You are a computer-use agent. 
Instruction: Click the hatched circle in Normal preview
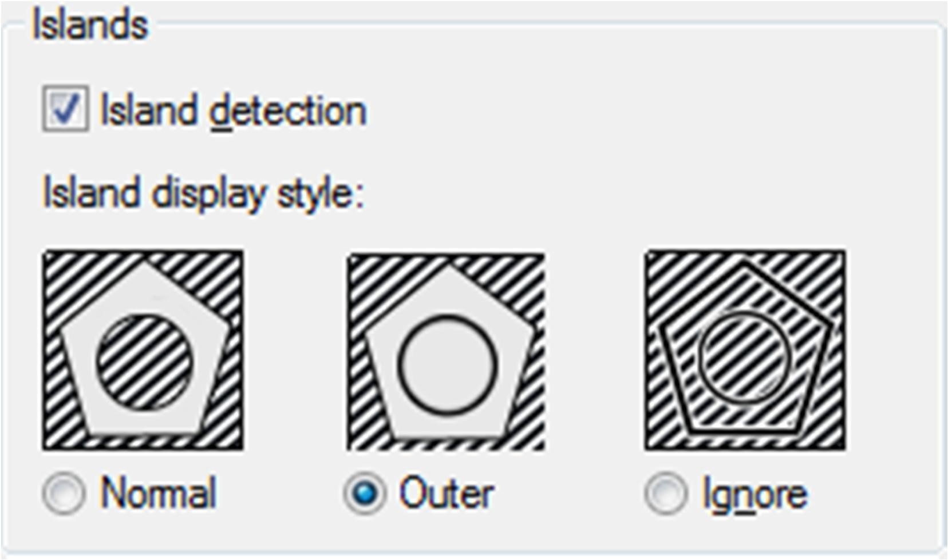click(144, 362)
